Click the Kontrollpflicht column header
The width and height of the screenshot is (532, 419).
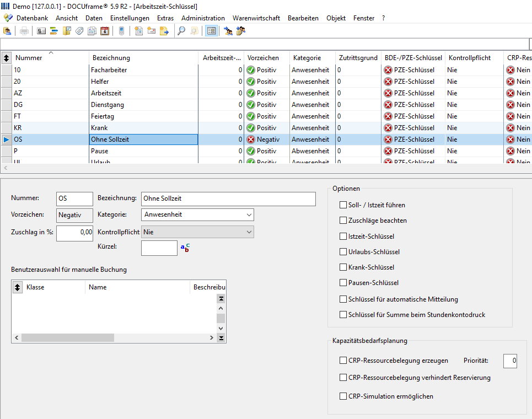click(x=474, y=58)
